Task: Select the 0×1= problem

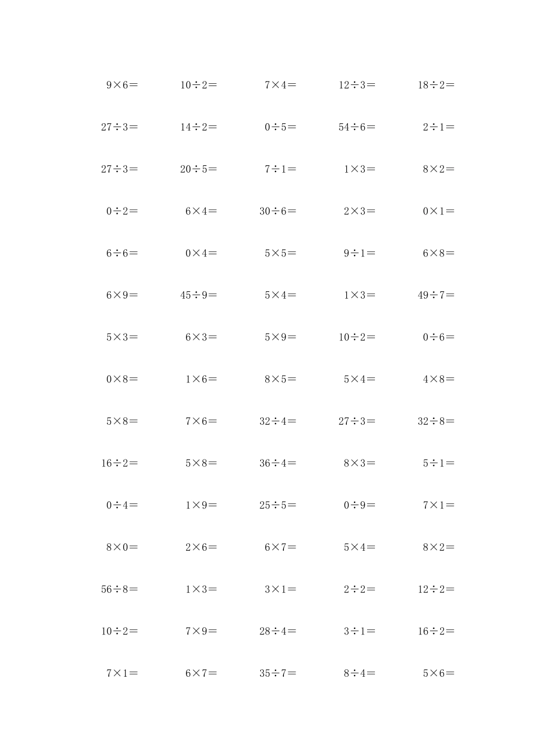Action: (438, 211)
